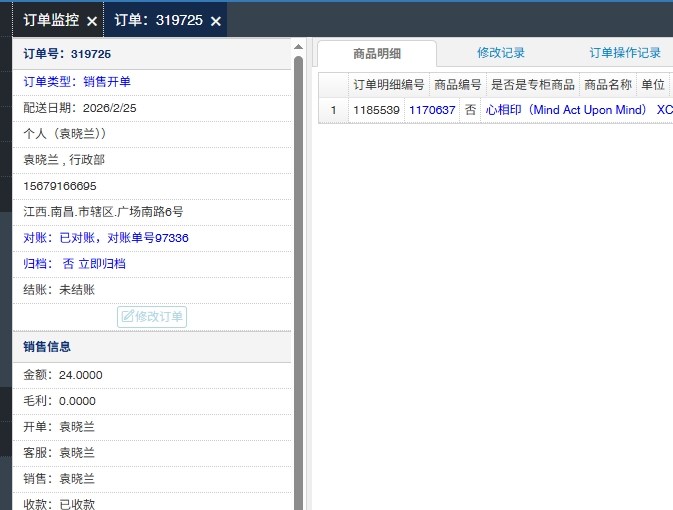Viewport: 673px width, 510px height.
Task: Switch to the 订单监控 tab
Action: tap(50, 20)
